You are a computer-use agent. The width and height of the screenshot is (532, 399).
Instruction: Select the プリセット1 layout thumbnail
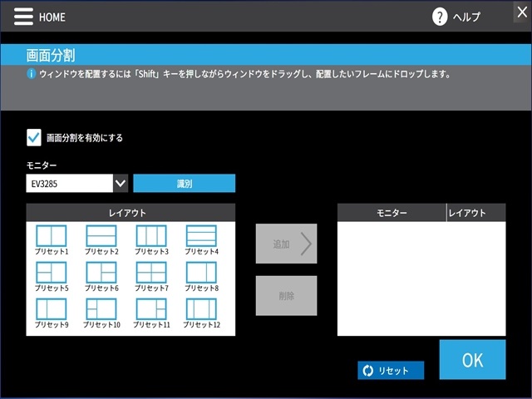click(x=52, y=236)
